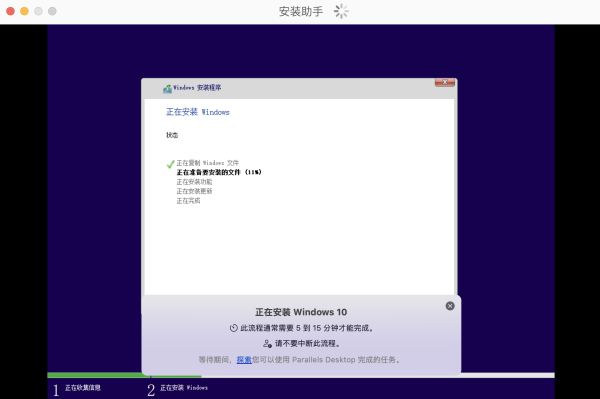
Task: Click the 正在安装 Windows heading
Action: tap(198, 112)
